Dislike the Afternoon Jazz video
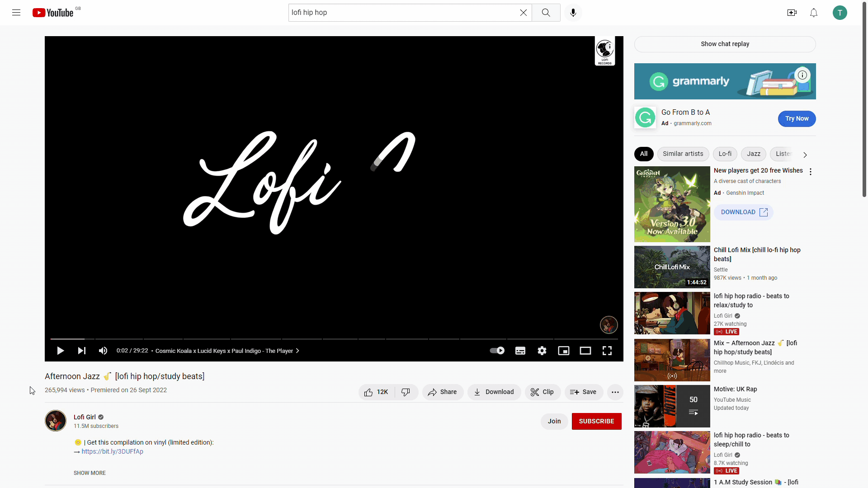Viewport: 868px width, 488px height. click(406, 392)
